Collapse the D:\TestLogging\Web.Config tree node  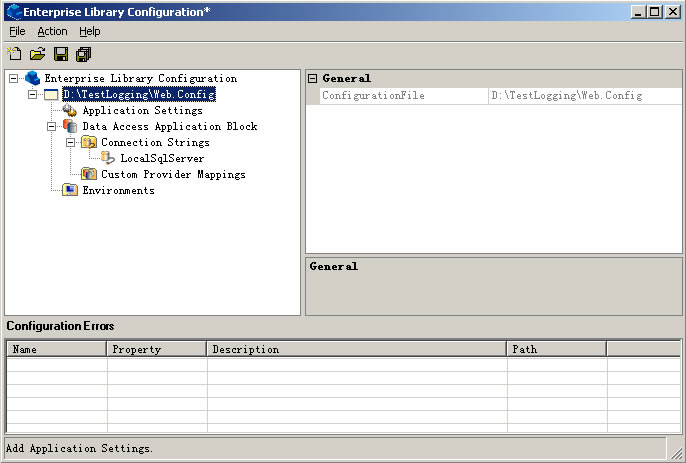32,94
